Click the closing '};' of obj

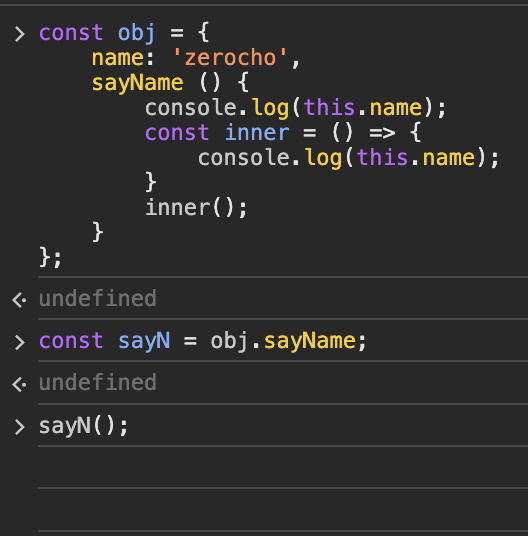click(x=51, y=257)
